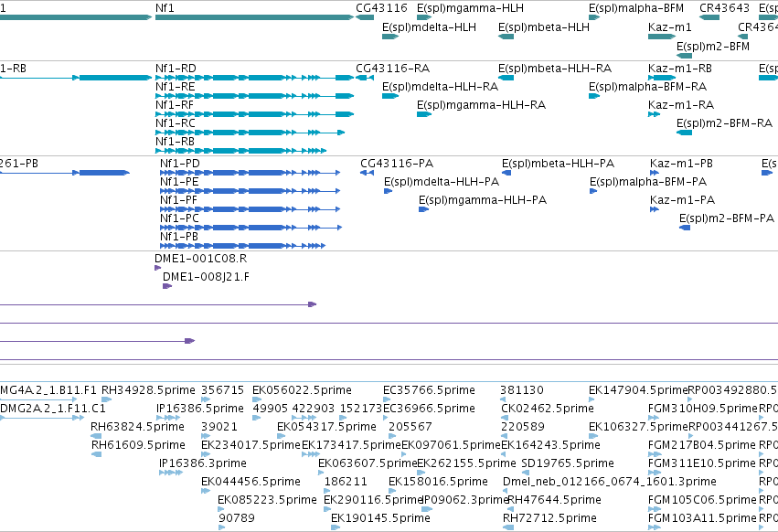This screenshot has width=778, height=532.
Task: Click E(spl)mdelta-HLH-PA protein
Action: point(388,191)
